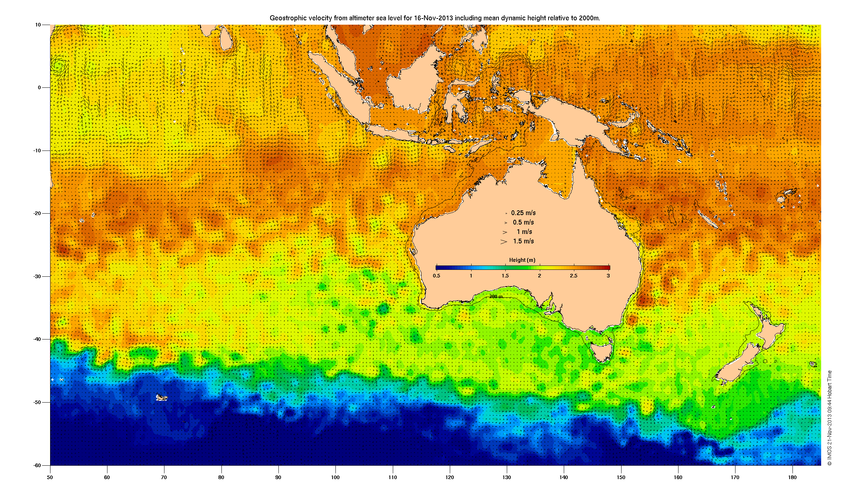This screenshot has height=490, width=868.
Task: Click the colorbar tick label '2.5'
Action: 574,276
